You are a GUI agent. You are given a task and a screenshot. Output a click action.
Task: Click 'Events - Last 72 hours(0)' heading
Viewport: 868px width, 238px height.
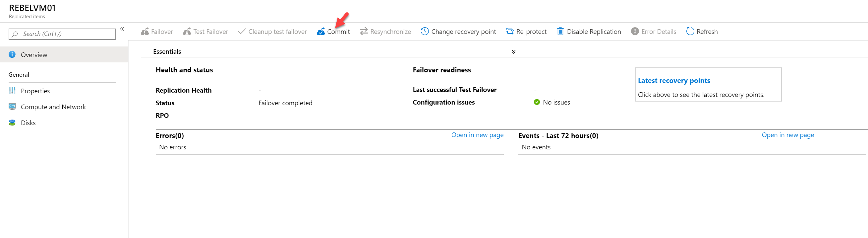(558, 136)
